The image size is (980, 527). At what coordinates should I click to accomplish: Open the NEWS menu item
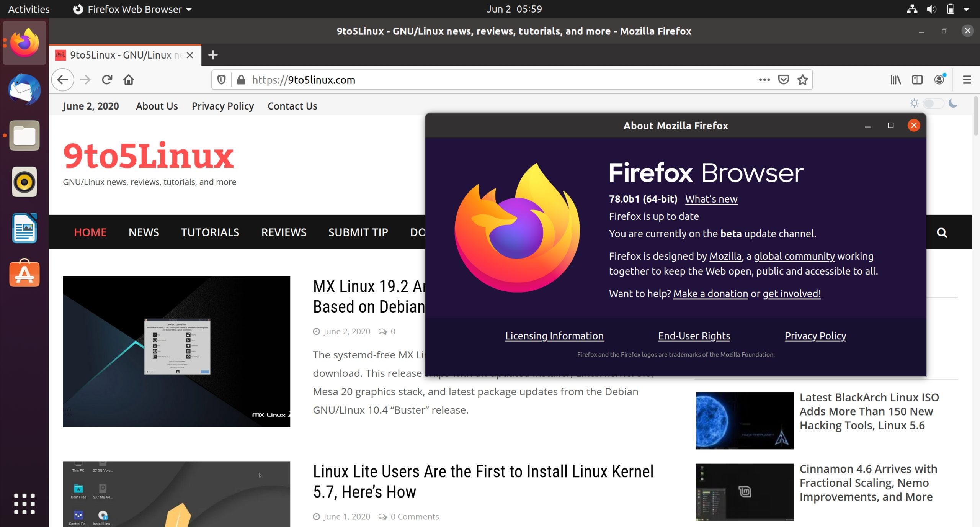(144, 232)
